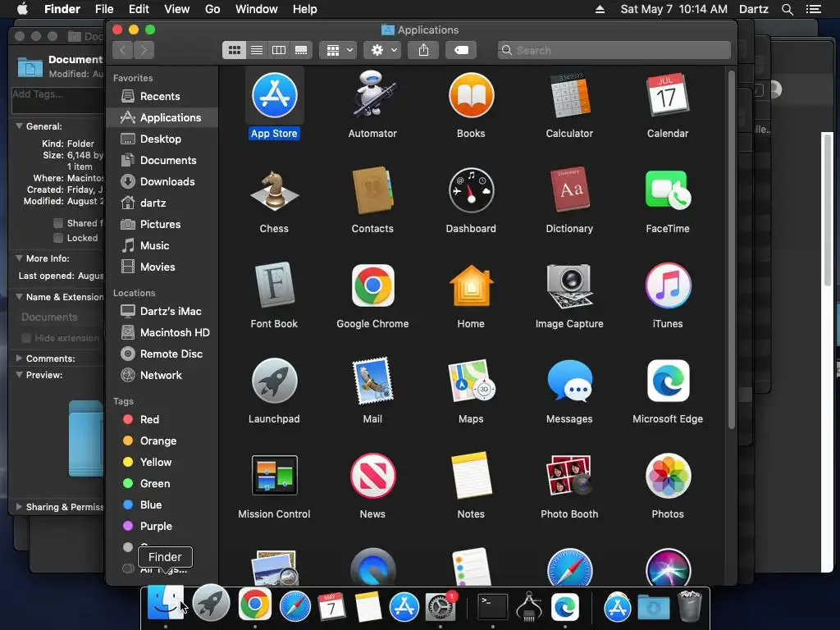The image size is (840, 630).
Task: Open Trash in the Dock
Action: tap(689, 606)
